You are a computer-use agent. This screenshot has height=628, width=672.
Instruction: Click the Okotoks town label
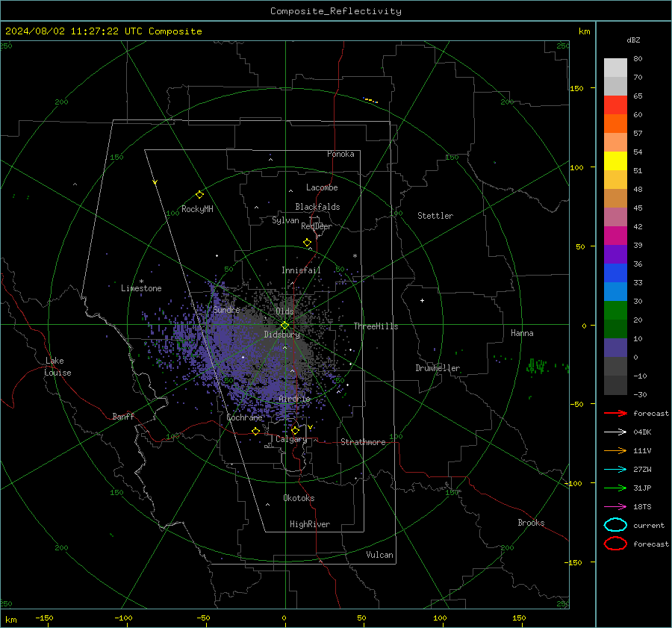tap(299, 498)
